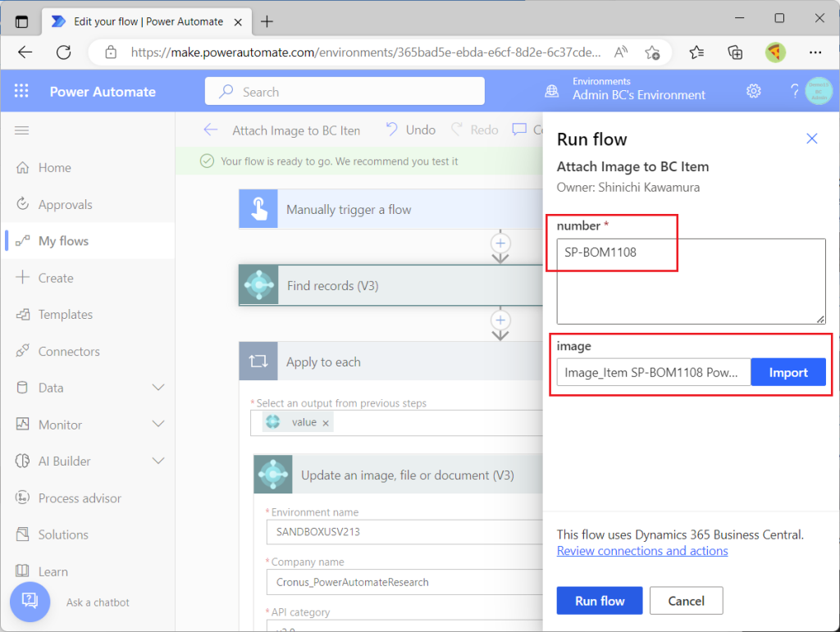Go back using the flow editor arrow
Screen dimensions: 840x632
pos(211,130)
